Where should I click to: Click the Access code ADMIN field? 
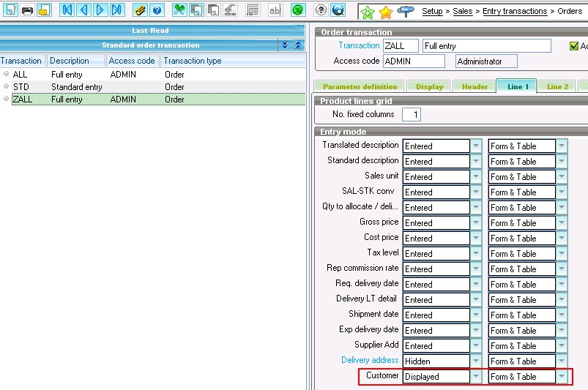click(413, 61)
